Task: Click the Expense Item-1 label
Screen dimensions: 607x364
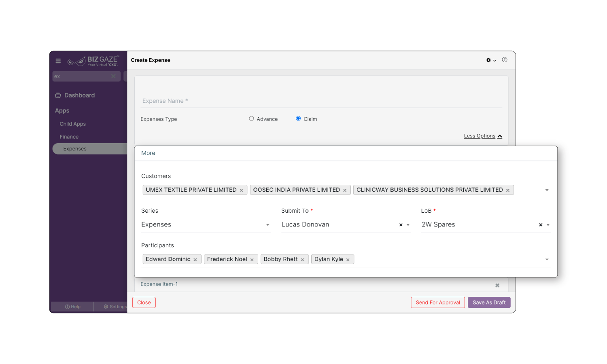Action: [159, 284]
